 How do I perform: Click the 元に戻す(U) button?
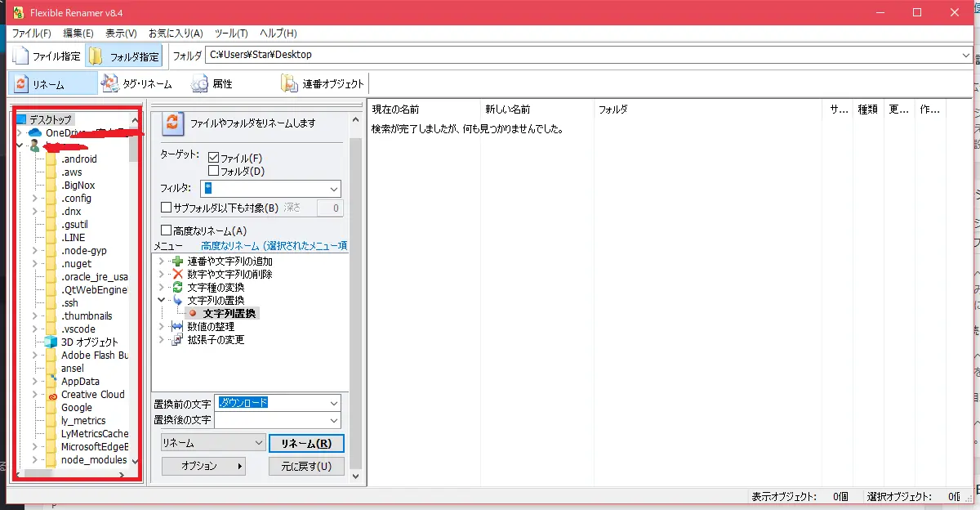pyautogui.click(x=306, y=467)
